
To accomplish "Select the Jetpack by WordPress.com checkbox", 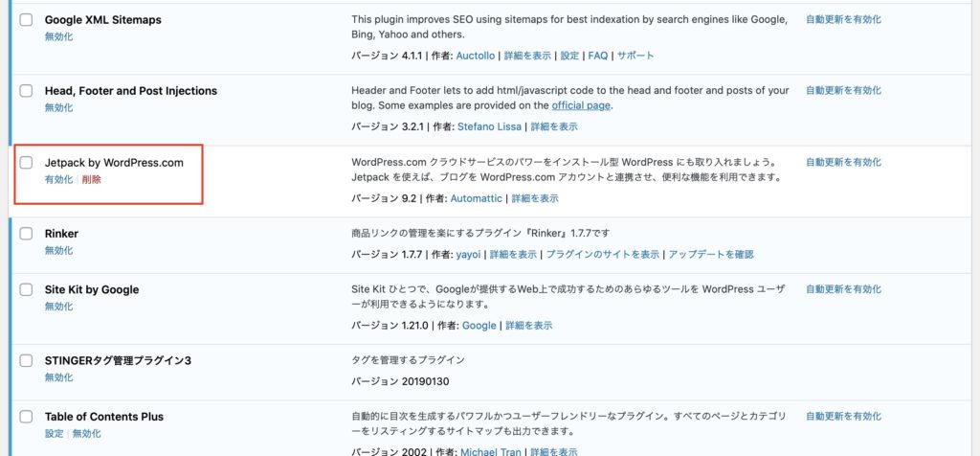I will 26,163.
